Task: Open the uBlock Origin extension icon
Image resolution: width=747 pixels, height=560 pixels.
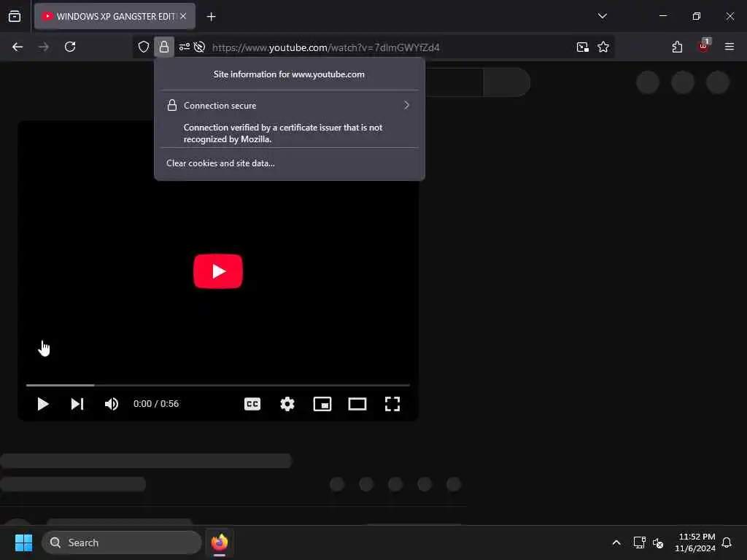Action: pyautogui.click(x=704, y=46)
